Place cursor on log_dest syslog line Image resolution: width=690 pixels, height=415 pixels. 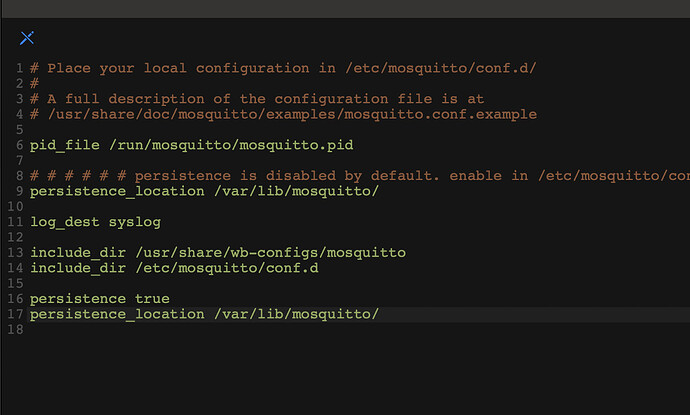tap(95, 222)
